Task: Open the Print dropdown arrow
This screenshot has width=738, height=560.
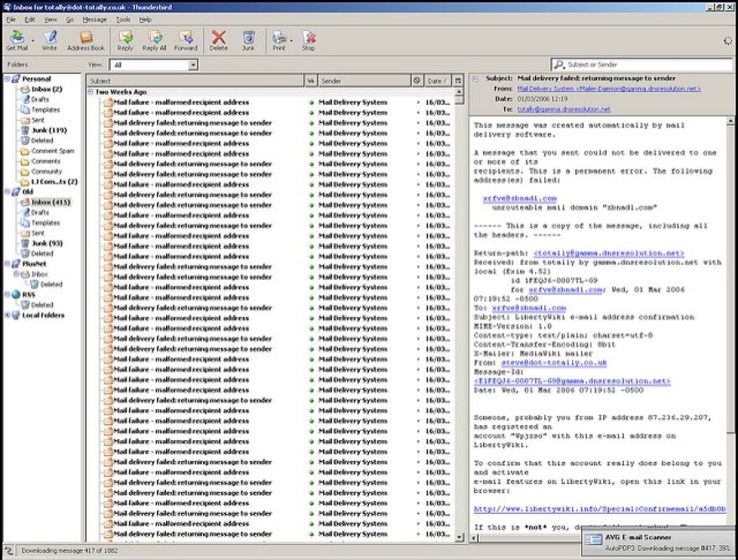Action: [x=291, y=40]
